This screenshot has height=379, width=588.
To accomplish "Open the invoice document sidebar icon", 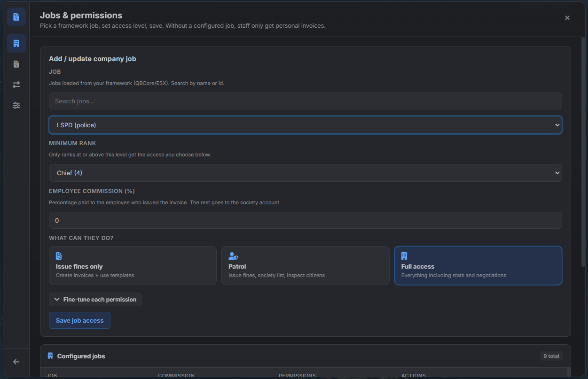I will coord(16,64).
